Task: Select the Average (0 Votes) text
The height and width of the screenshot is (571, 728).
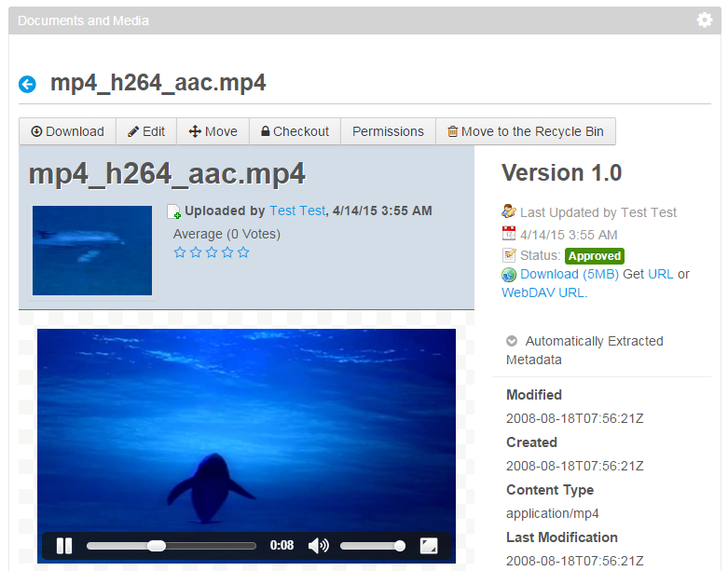Action: point(227,234)
